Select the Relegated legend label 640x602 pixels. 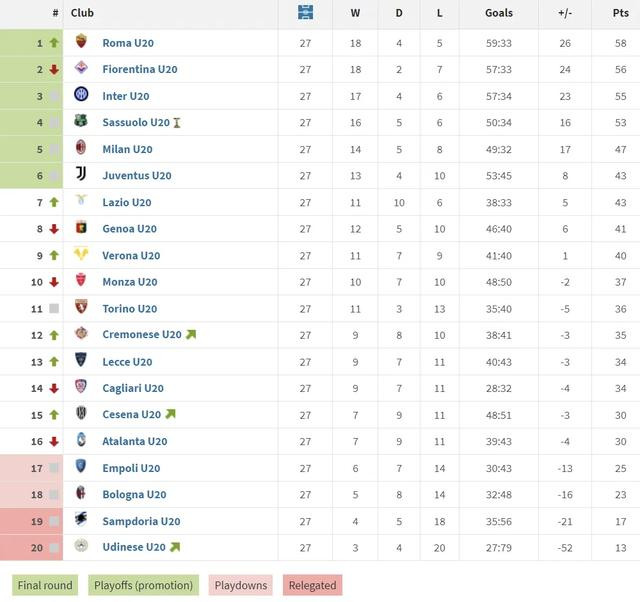[313, 585]
